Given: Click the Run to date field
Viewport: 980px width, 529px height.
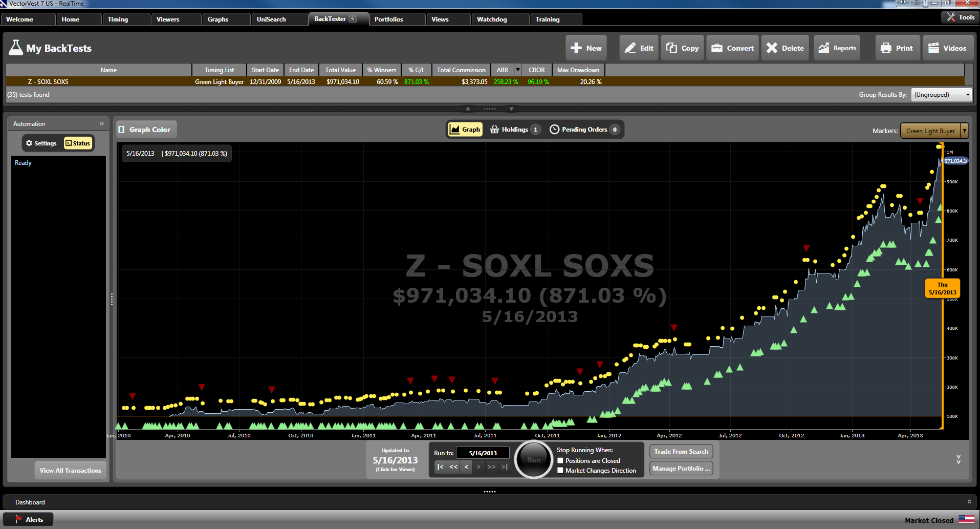Looking at the screenshot, I should 483,453.
